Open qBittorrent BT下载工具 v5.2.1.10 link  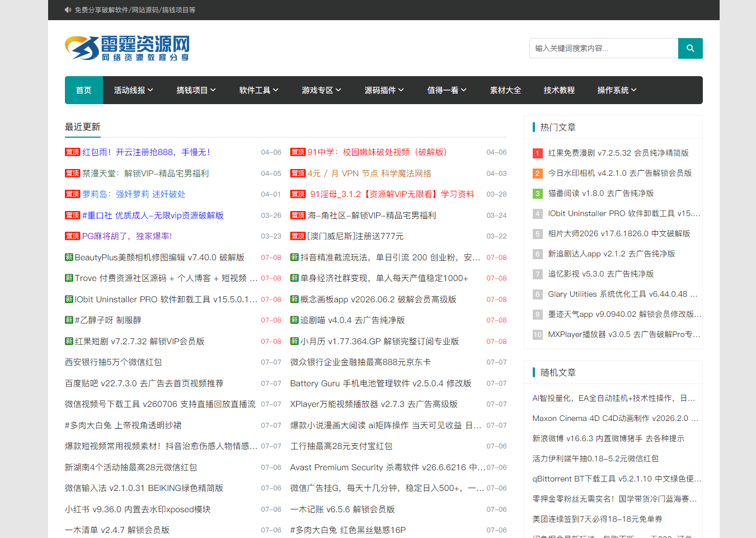tap(617, 479)
